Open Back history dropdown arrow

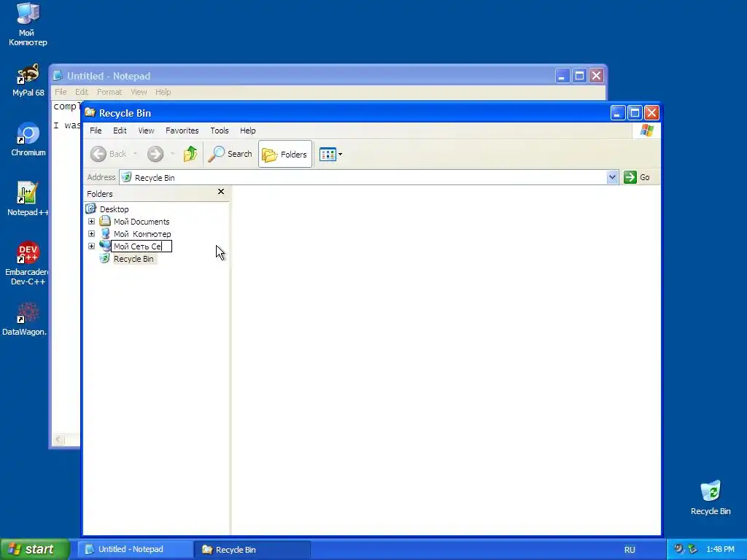click(x=135, y=154)
